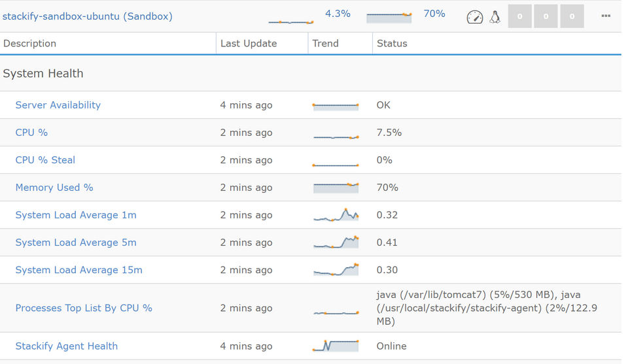
Task: Click the 4.3% CPU value in header
Action: point(338,14)
